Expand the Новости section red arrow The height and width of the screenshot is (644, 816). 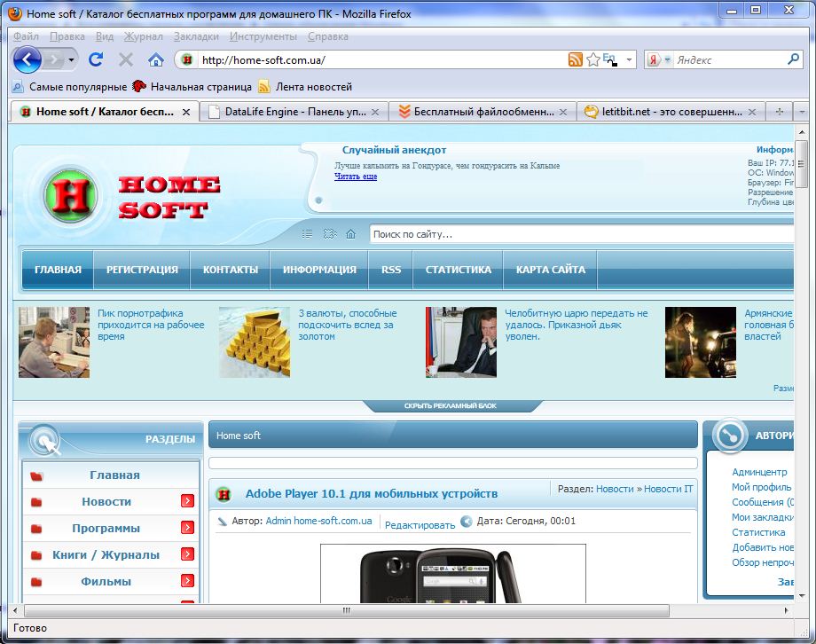[x=187, y=502]
